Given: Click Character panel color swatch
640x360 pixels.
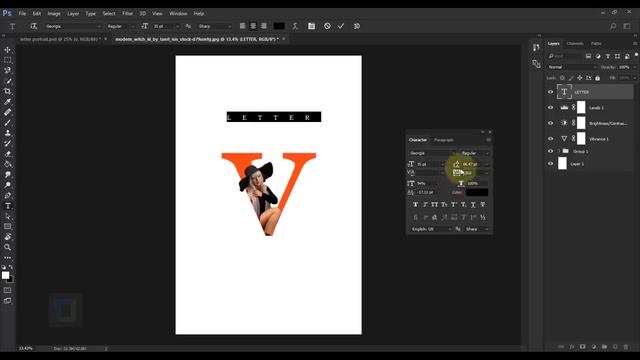Looking at the screenshot, I should tap(477, 192).
